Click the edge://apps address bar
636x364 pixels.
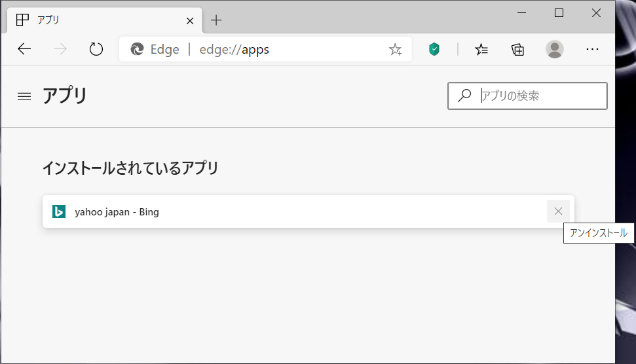[x=266, y=50]
